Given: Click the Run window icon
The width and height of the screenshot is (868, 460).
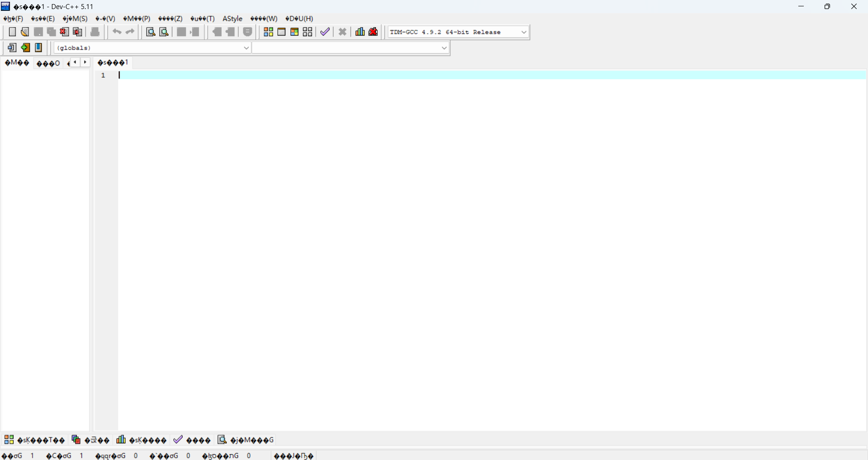Looking at the screenshot, I should tap(281, 32).
